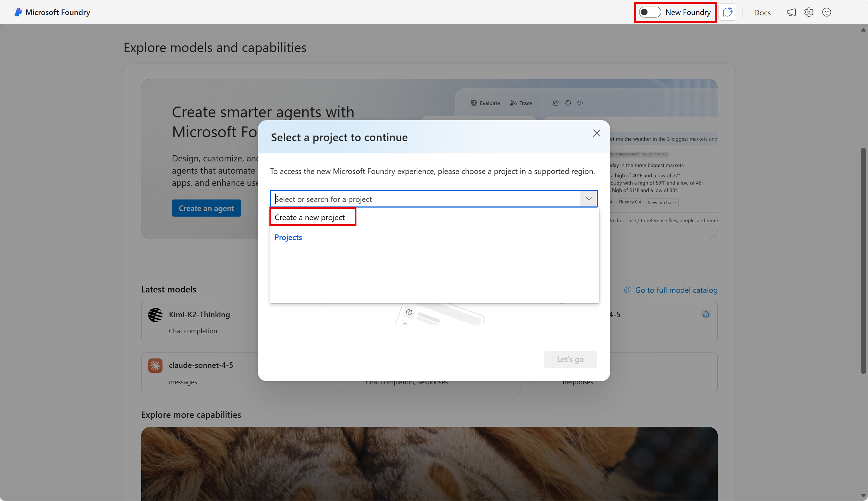Open Foundry settings via gear icon
Screen dimensions: 868x501
pyautogui.click(x=809, y=12)
